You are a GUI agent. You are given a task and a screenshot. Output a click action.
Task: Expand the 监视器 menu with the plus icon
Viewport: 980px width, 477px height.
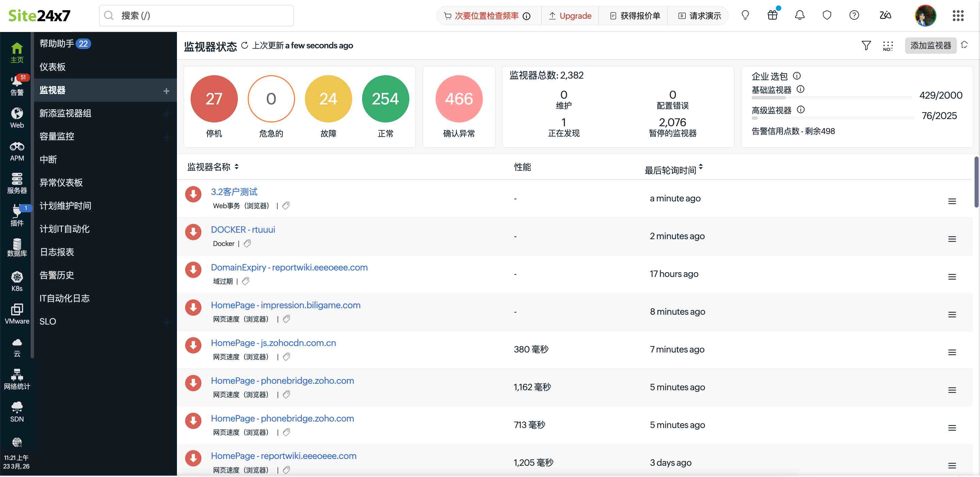(166, 91)
